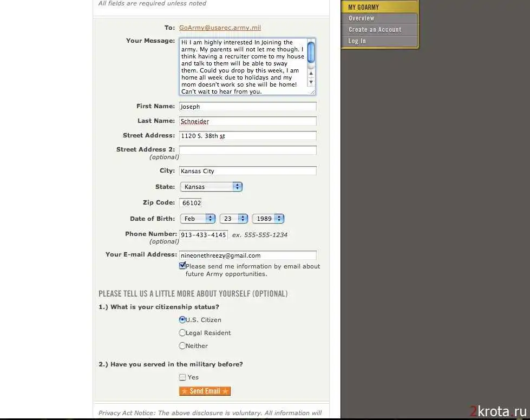This screenshot has height=420, width=530.
Task: Click the message box scroll down arrow
Action: click(x=311, y=82)
